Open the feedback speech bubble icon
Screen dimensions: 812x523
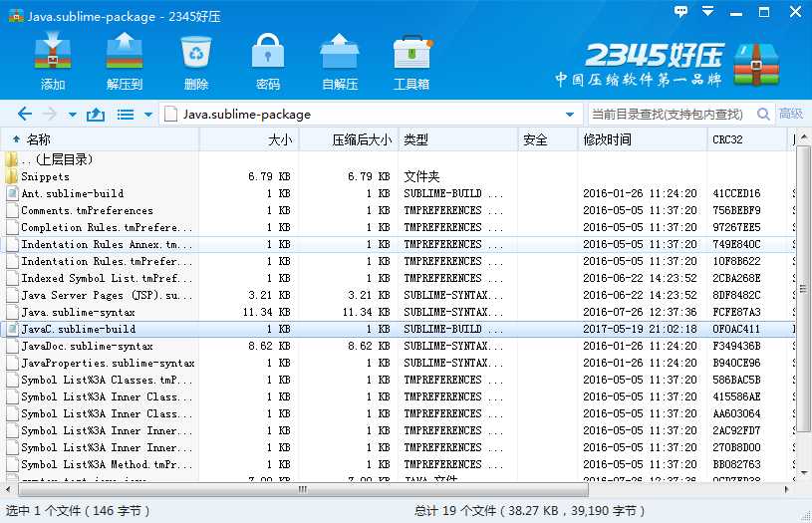tap(680, 11)
